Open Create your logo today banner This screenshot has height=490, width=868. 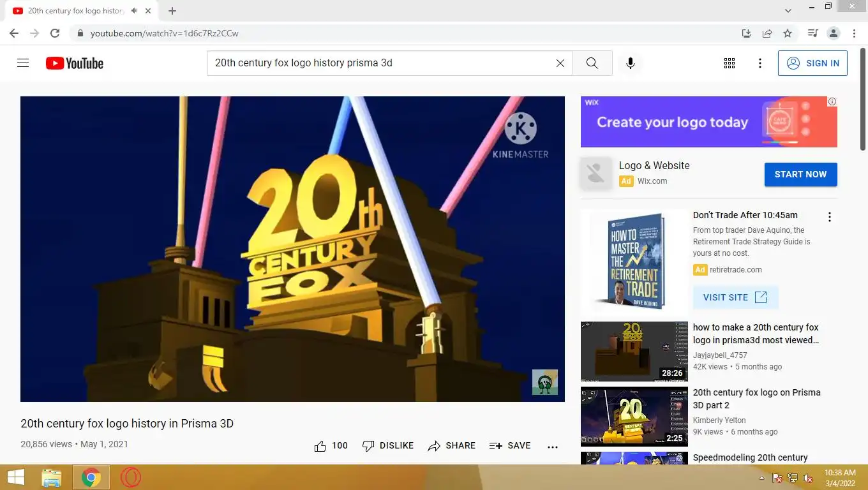(708, 122)
